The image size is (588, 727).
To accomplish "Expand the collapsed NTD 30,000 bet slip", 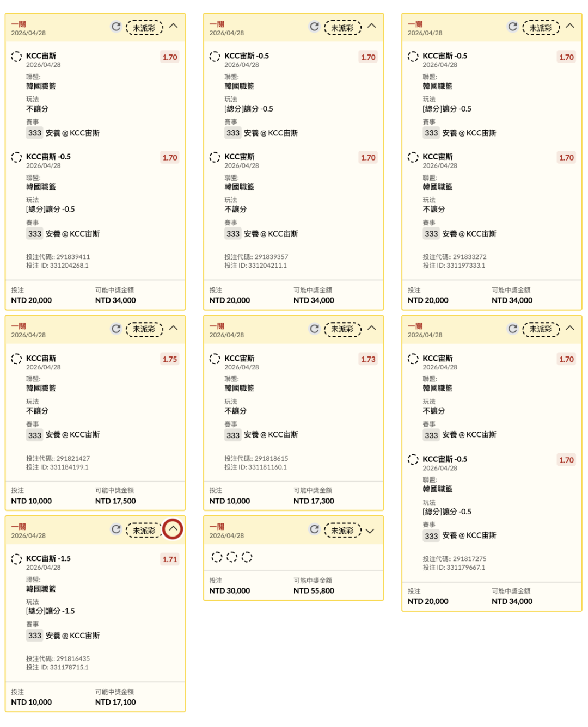I will [x=370, y=531].
